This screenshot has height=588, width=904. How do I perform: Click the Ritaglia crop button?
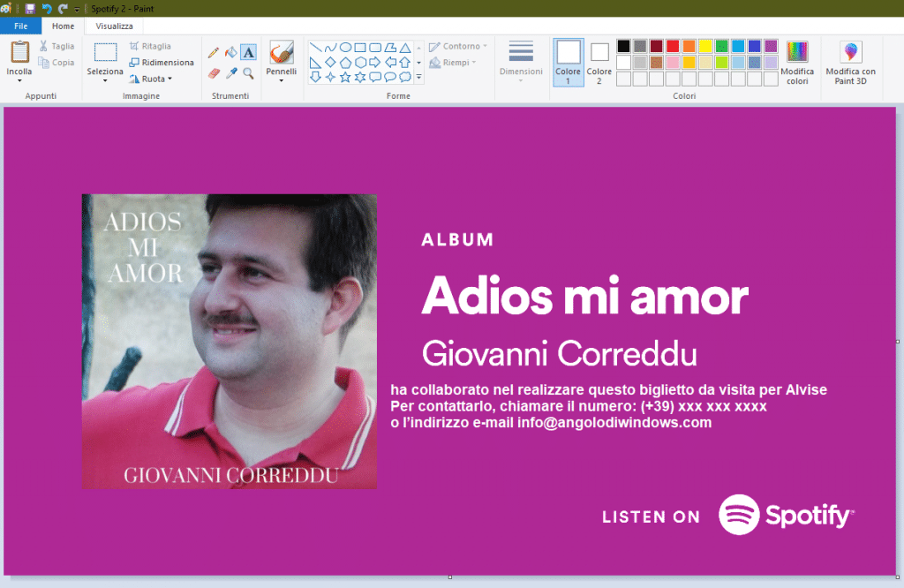point(150,46)
